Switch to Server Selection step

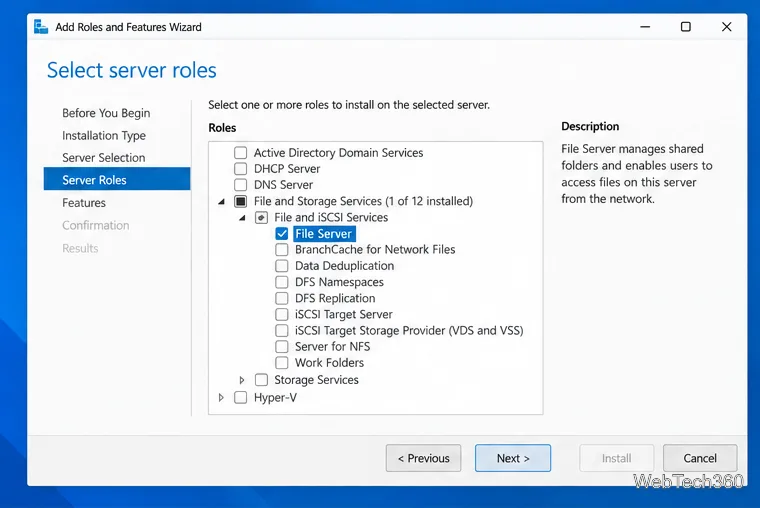(104, 158)
